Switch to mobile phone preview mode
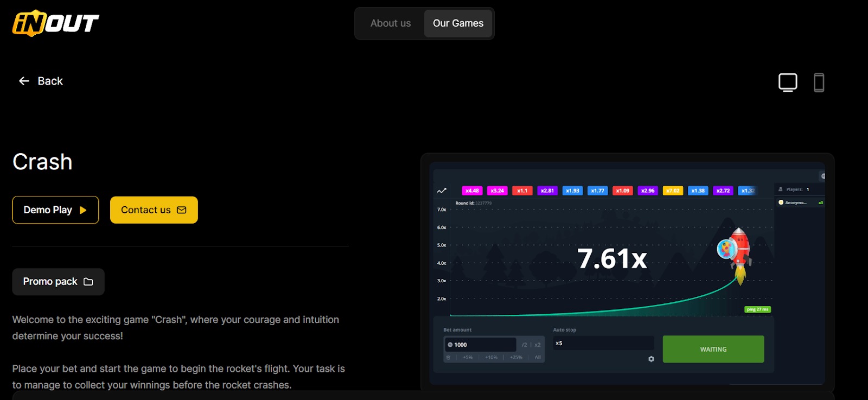 point(819,82)
